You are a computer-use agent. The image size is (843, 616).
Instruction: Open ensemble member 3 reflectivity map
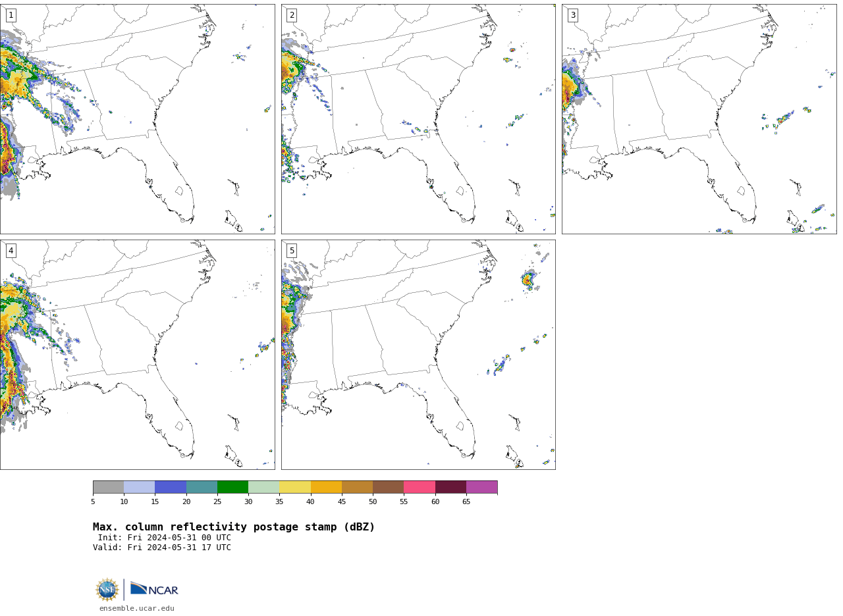point(699,119)
